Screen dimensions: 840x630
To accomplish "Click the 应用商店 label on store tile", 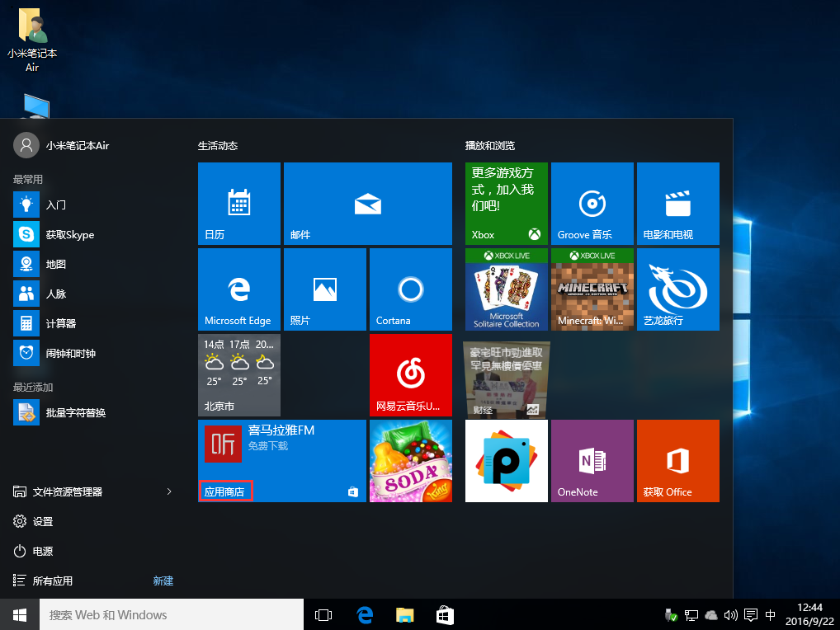I will point(225,491).
